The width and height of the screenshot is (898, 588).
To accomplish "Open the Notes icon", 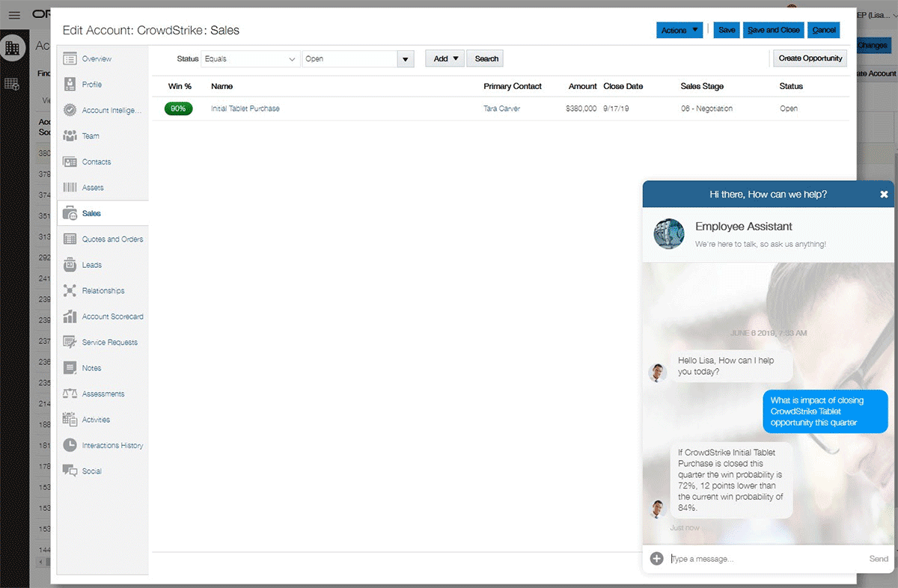I will (x=70, y=368).
